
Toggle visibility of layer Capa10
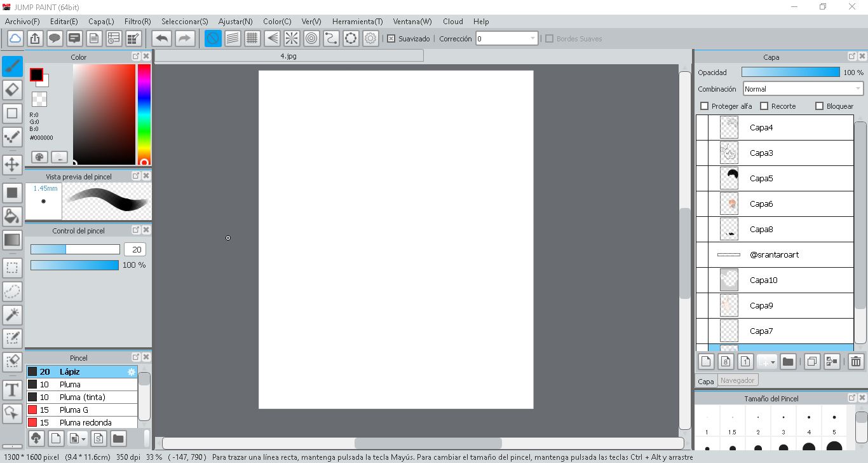click(702, 280)
